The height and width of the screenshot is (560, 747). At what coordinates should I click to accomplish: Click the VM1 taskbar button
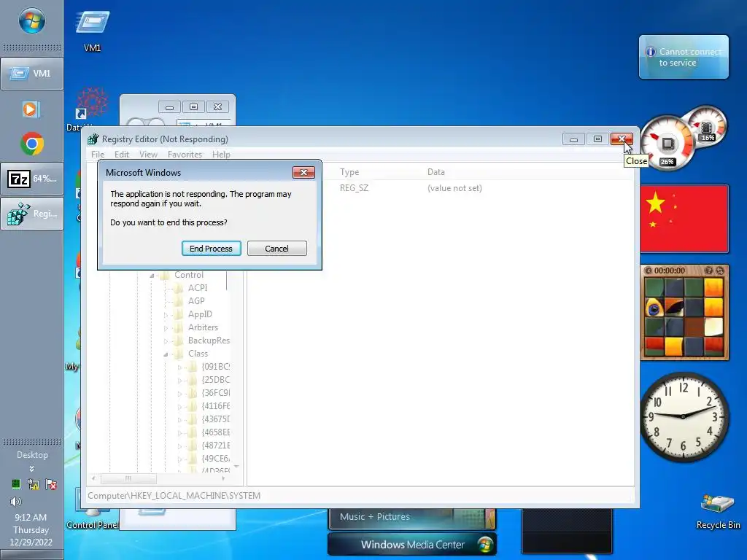[x=32, y=74]
